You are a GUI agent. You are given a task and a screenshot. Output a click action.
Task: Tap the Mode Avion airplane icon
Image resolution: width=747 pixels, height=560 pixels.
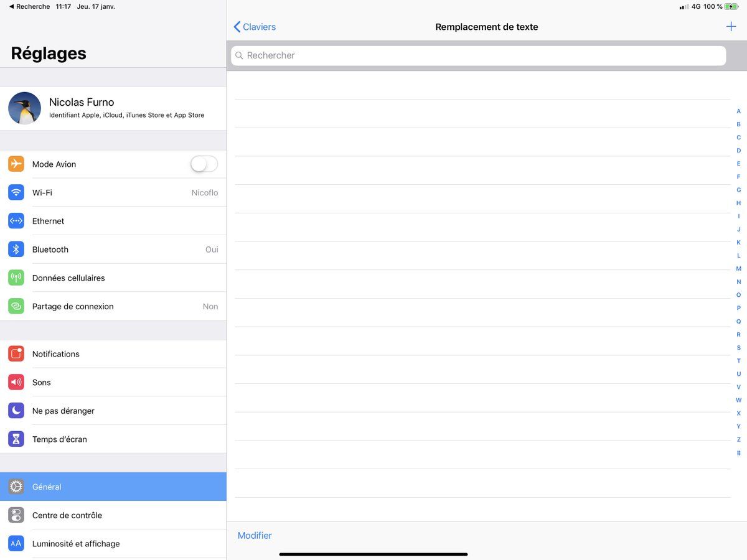[x=16, y=164]
